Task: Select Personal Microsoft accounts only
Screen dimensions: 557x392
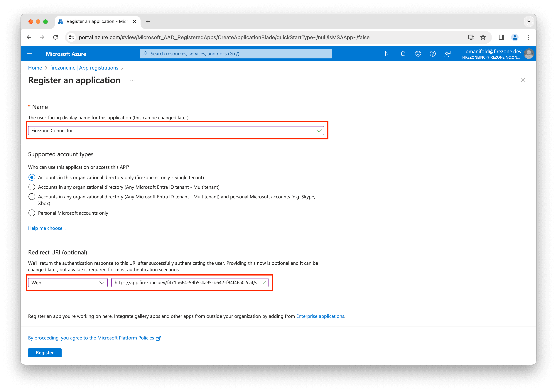Action: (x=32, y=213)
